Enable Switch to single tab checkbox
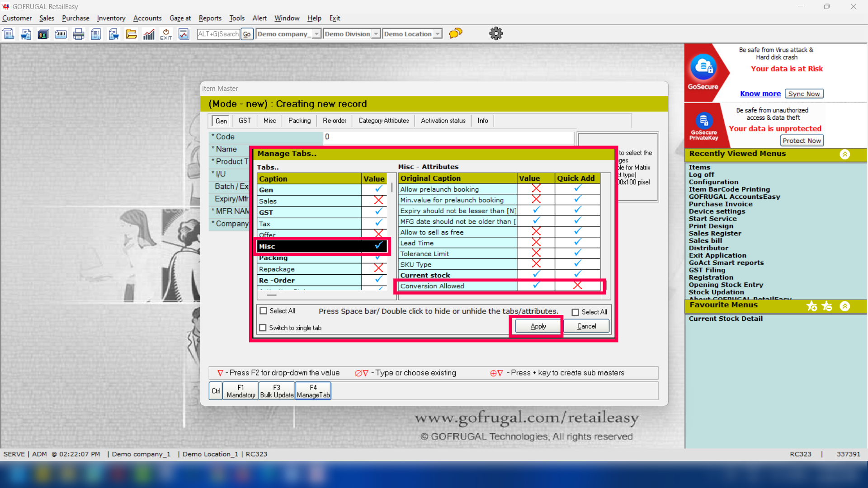 263,328
